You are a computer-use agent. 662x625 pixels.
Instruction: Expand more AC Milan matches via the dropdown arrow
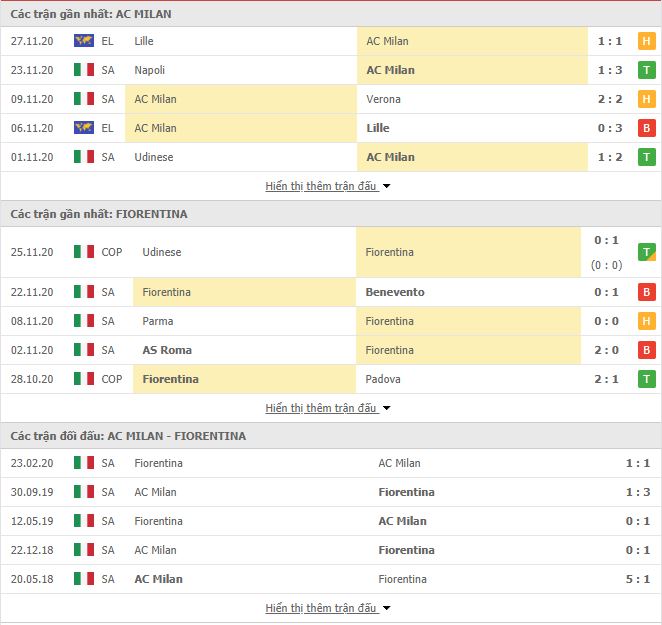(386, 186)
